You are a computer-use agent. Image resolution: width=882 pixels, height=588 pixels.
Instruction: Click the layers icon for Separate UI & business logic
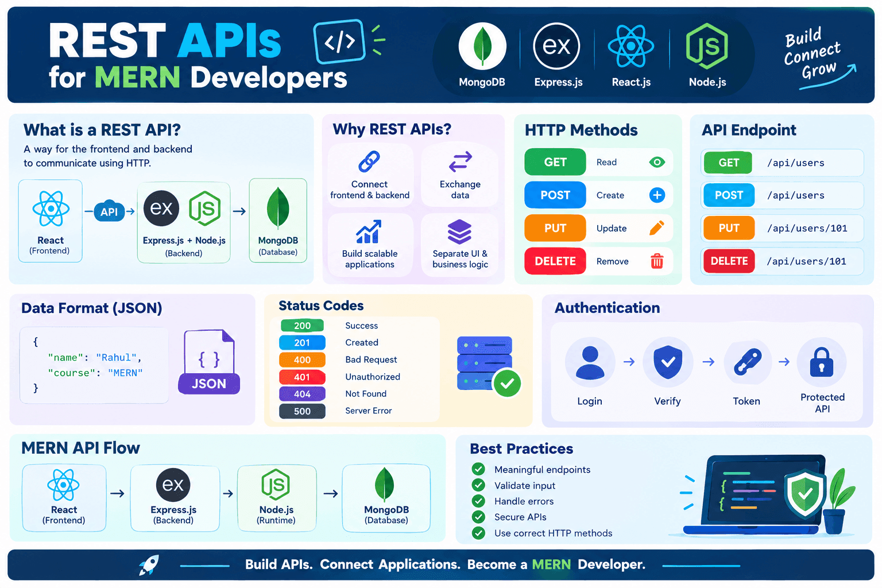tap(459, 231)
